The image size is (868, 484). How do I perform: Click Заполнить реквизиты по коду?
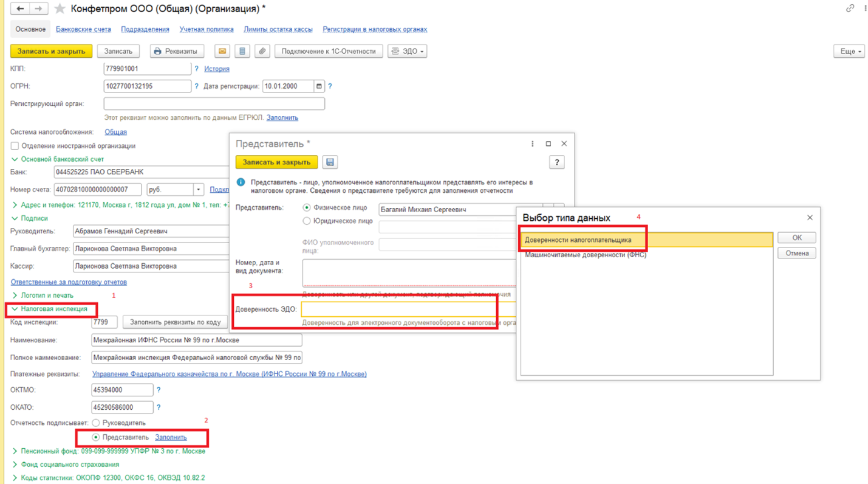click(x=176, y=322)
